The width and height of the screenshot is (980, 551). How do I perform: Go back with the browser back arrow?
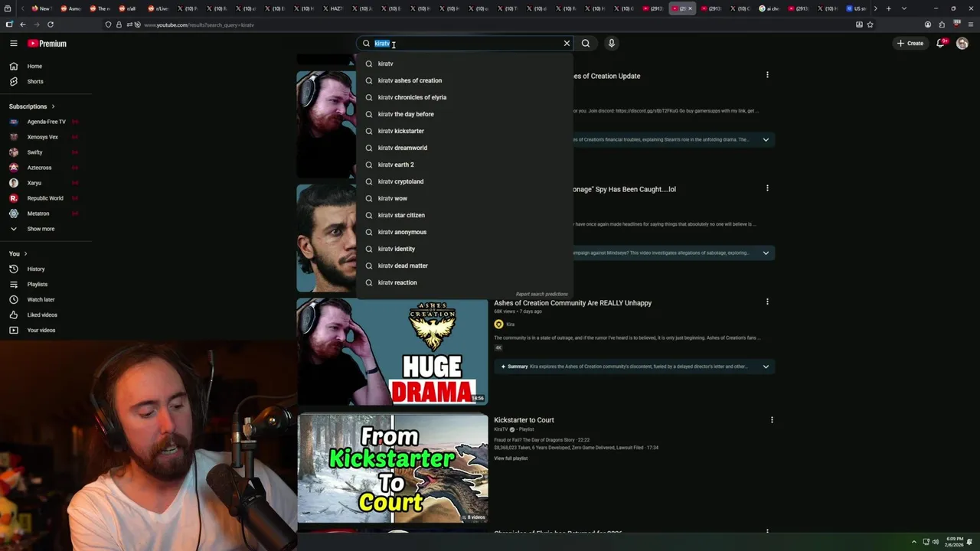[x=22, y=24]
